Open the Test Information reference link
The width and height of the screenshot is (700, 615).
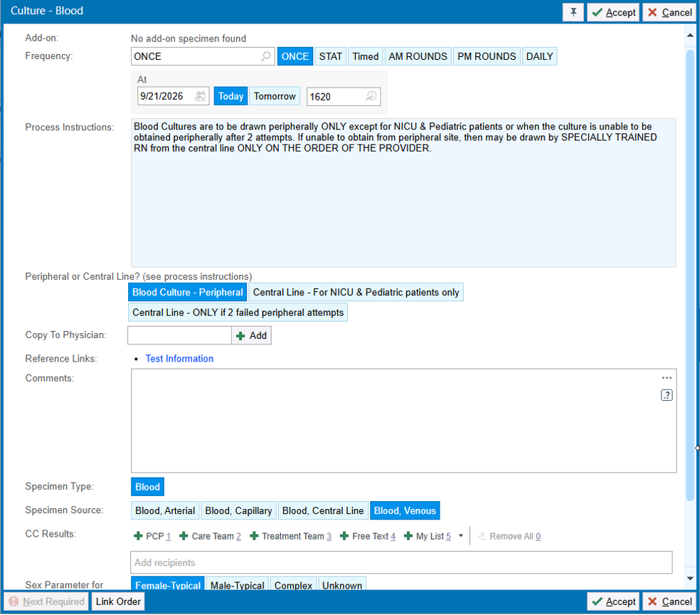pyautogui.click(x=179, y=359)
